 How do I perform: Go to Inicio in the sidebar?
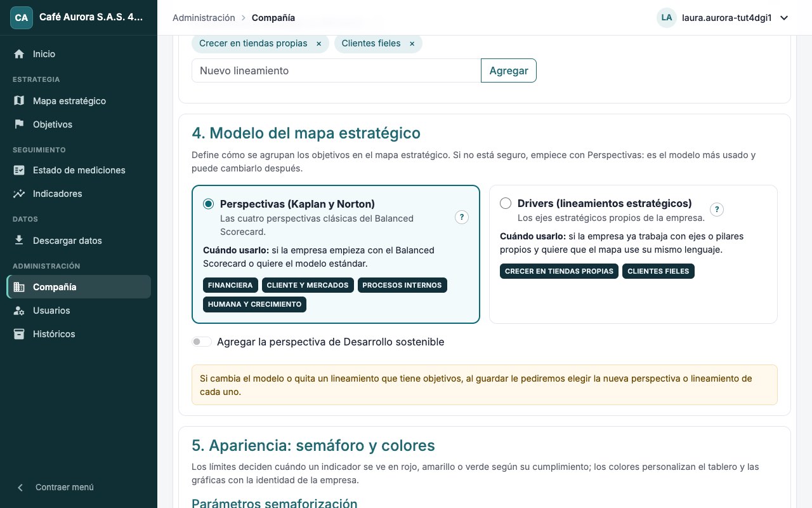pyautogui.click(x=79, y=54)
